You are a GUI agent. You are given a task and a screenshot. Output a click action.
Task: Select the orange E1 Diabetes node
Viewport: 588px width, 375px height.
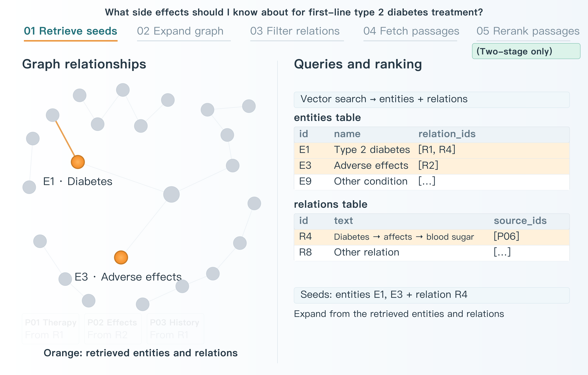click(78, 162)
